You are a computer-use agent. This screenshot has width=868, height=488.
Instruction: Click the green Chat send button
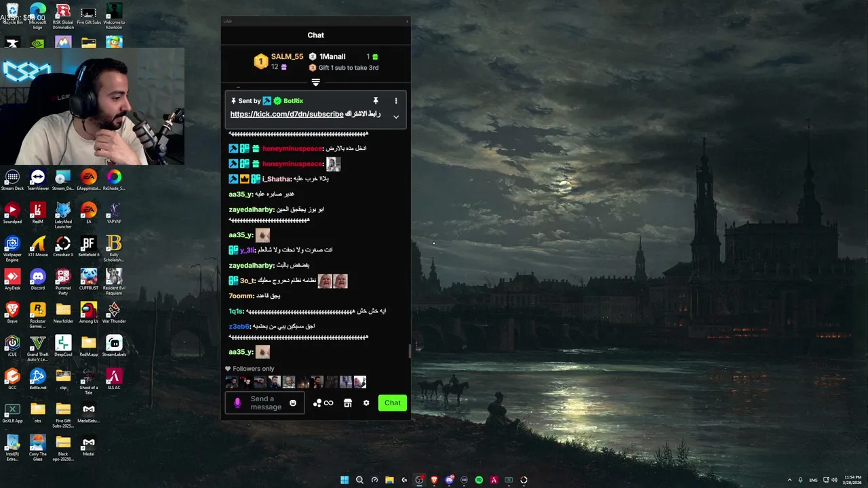tap(393, 403)
